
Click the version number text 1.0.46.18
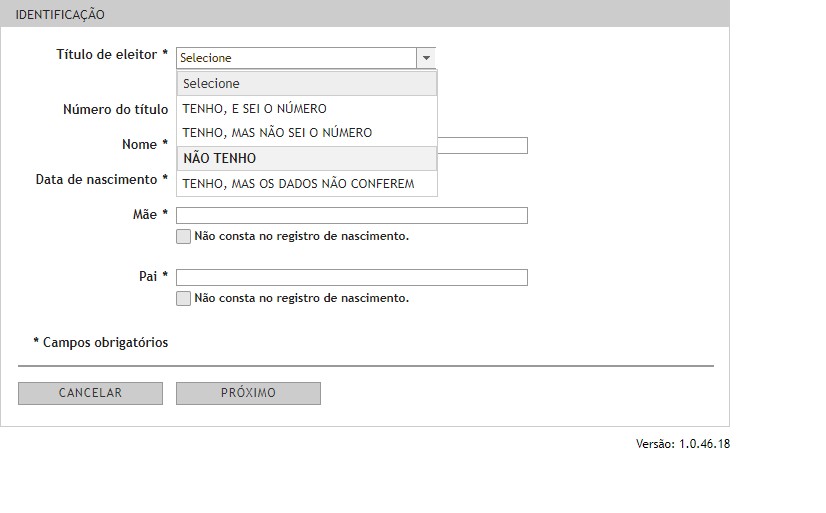704,444
